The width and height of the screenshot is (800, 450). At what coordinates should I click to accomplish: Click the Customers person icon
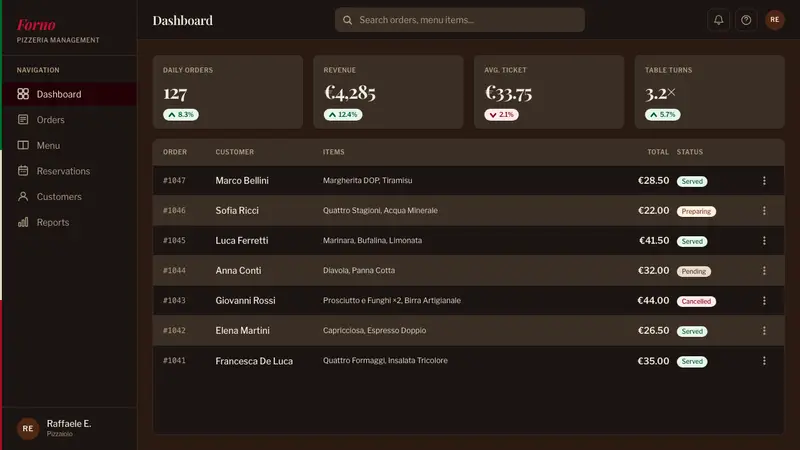[23, 196]
